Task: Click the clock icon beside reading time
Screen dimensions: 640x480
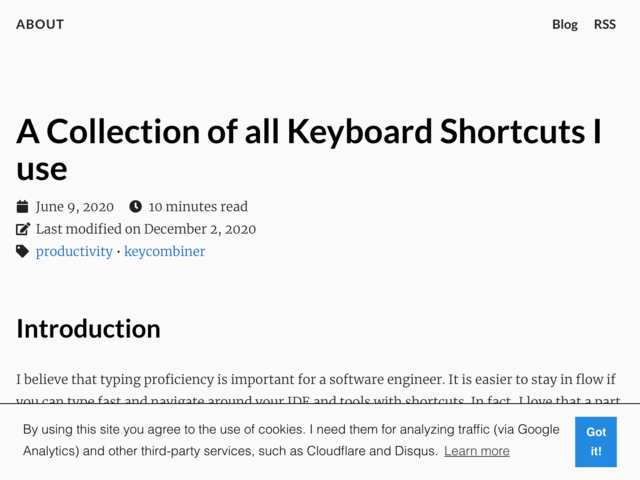Action: [x=136, y=207]
